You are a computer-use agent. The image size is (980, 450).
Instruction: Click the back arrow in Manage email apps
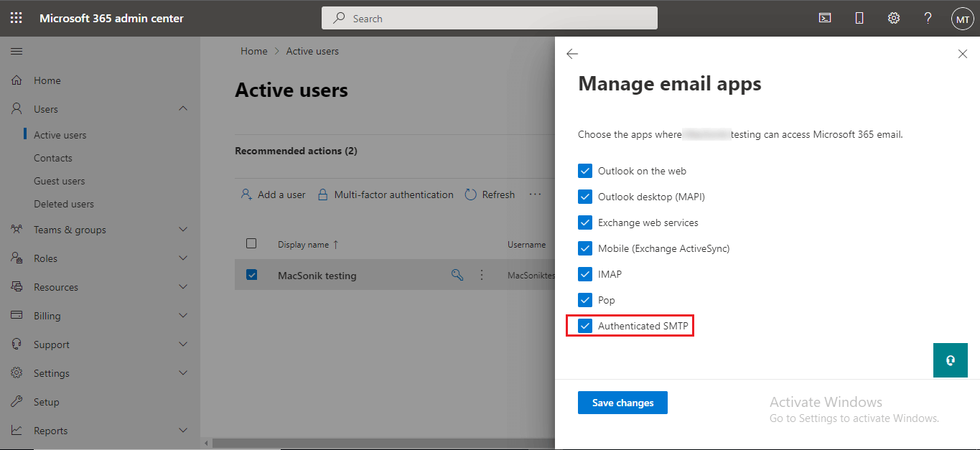572,54
